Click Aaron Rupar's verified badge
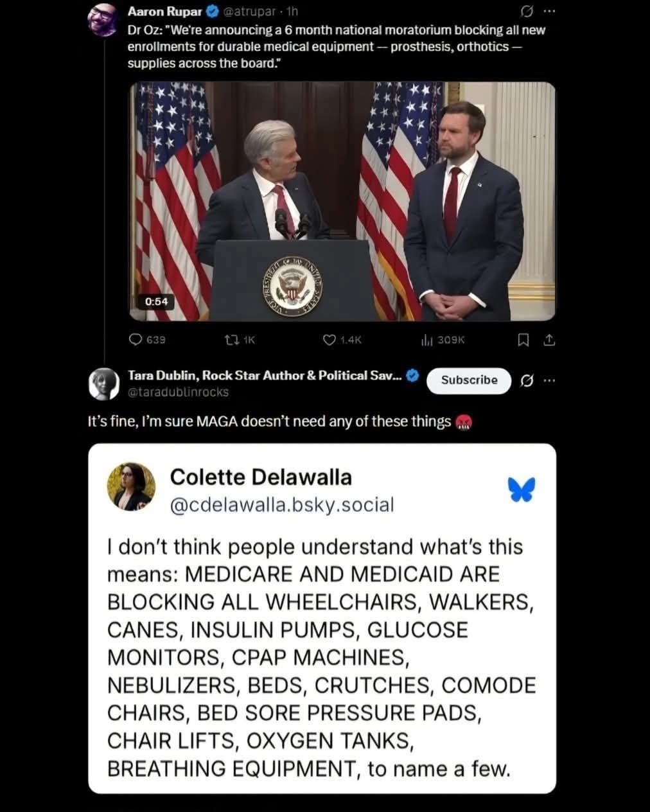 tap(213, 12)
